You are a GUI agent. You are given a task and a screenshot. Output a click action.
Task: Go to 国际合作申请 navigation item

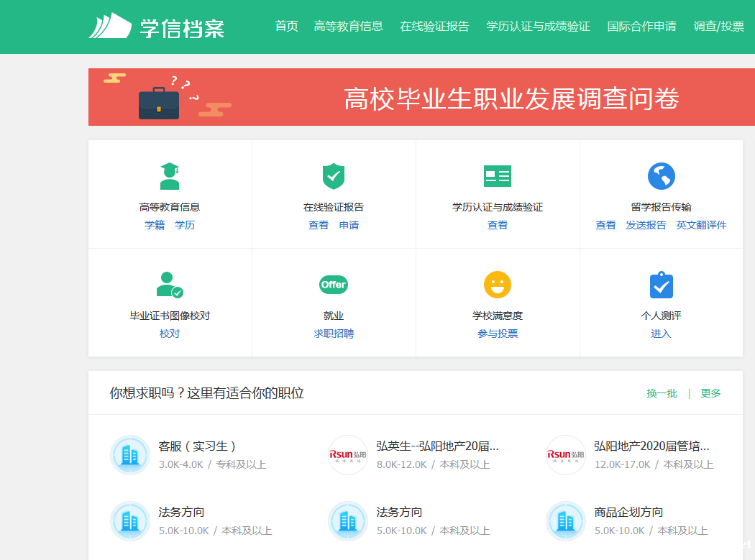[x=641, y=26]
